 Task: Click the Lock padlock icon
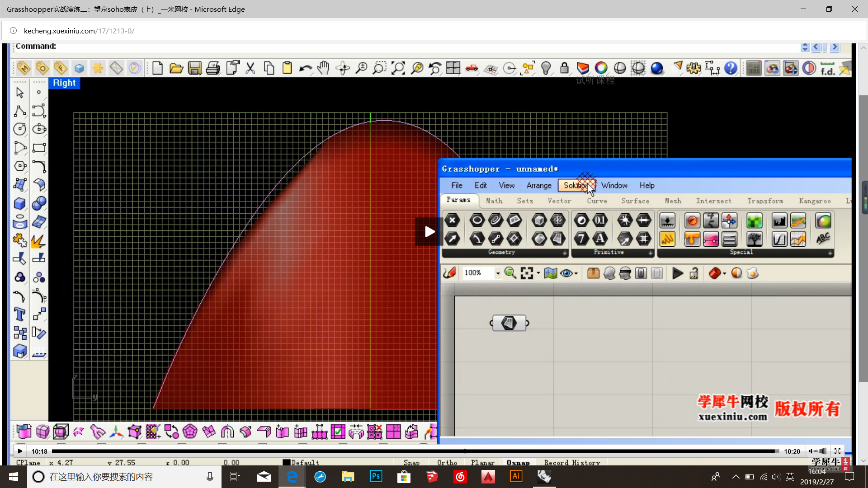[x=564, y=68]
